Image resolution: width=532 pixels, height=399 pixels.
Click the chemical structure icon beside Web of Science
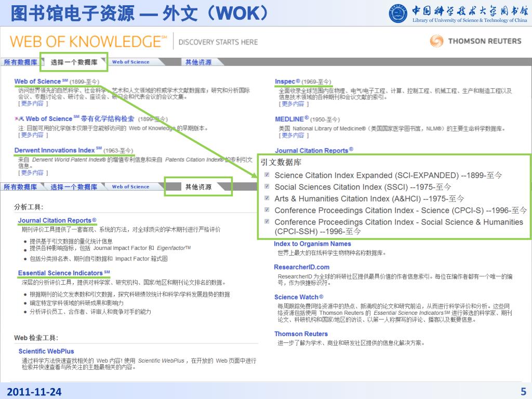pyautogui.click(x=19, y=119)
